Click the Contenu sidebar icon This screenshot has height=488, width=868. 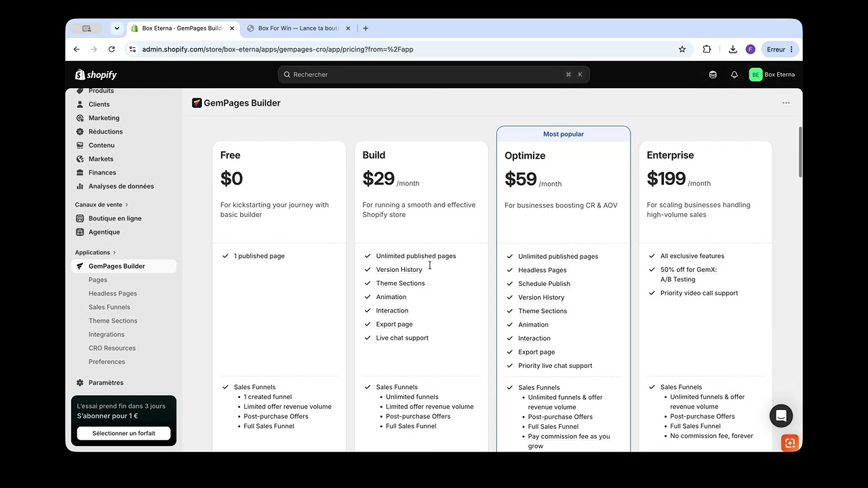[80, 145]
